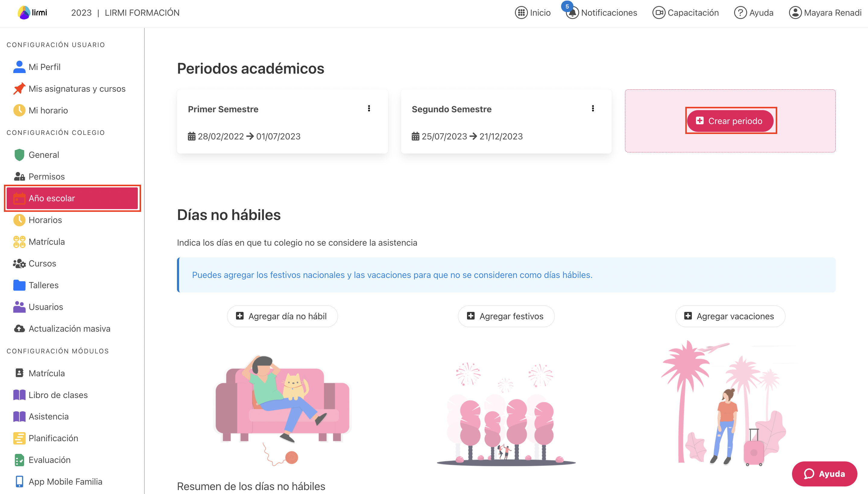The image size is (868, 494).
Task: Open the Segundo Semestre three-dot menu
Action: coord(593,109)
